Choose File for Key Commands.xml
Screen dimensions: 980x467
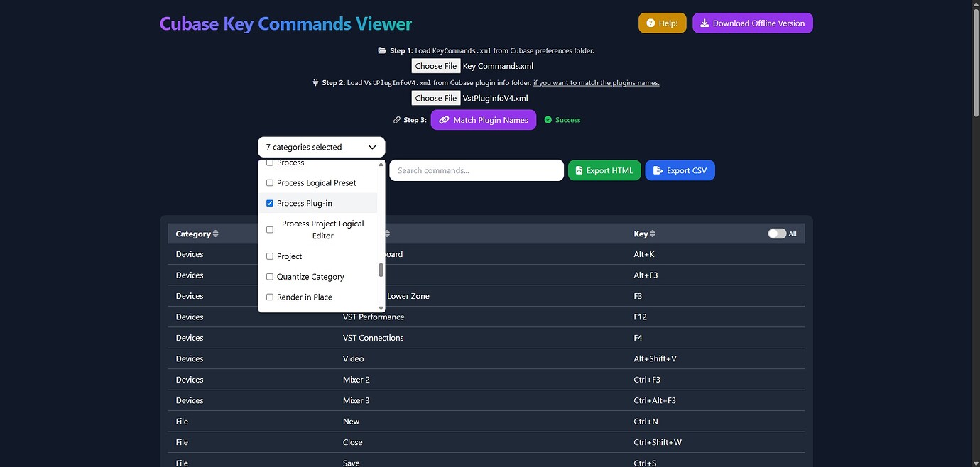[x=436, y=66]
